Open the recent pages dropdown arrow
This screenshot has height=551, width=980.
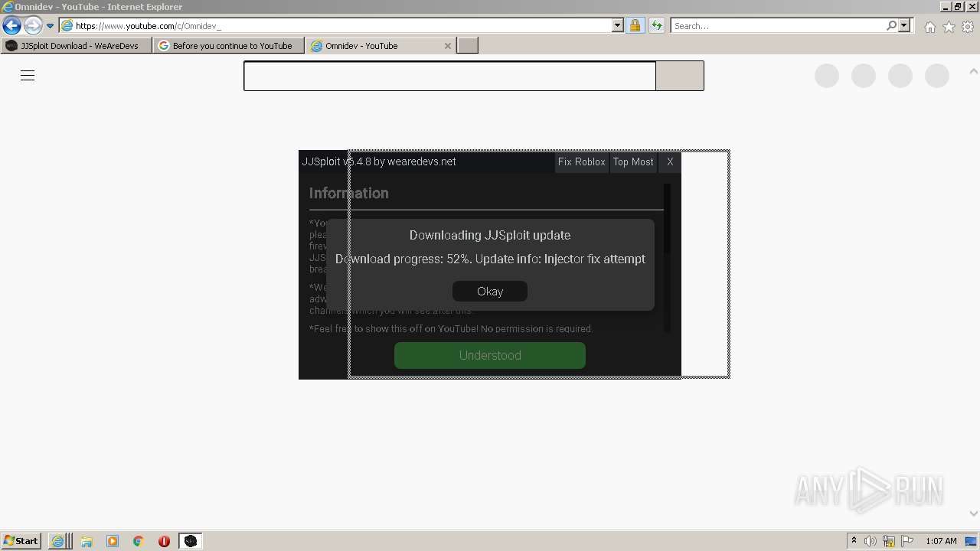[x=51, y=26]
